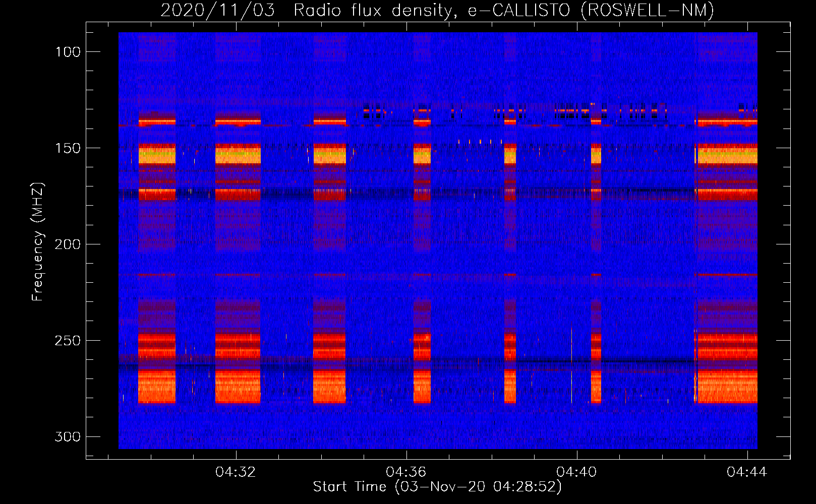Viewport: 816px width, 504px height.
Task: Click the "Frequency (MHZ)" axis label
Action: click(38, 242)
